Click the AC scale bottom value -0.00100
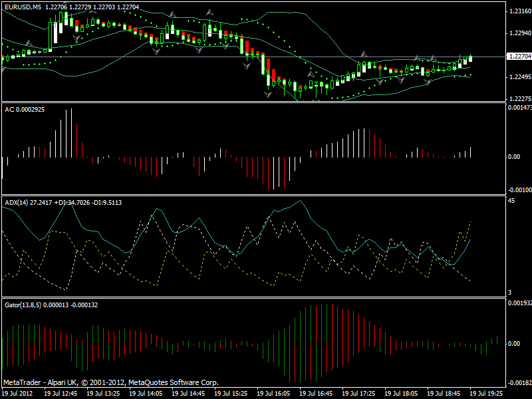This screenshot has height=399, width=532. pos(519,190)
